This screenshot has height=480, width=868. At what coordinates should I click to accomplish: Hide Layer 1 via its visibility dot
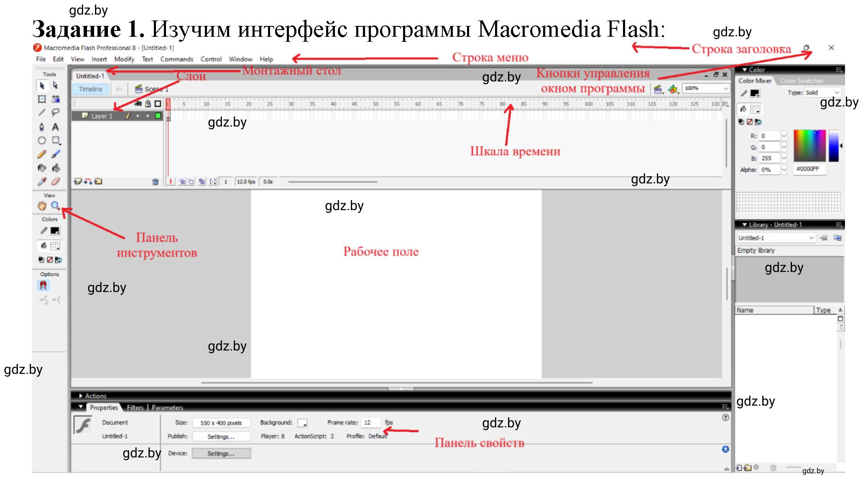pos(138,116)
